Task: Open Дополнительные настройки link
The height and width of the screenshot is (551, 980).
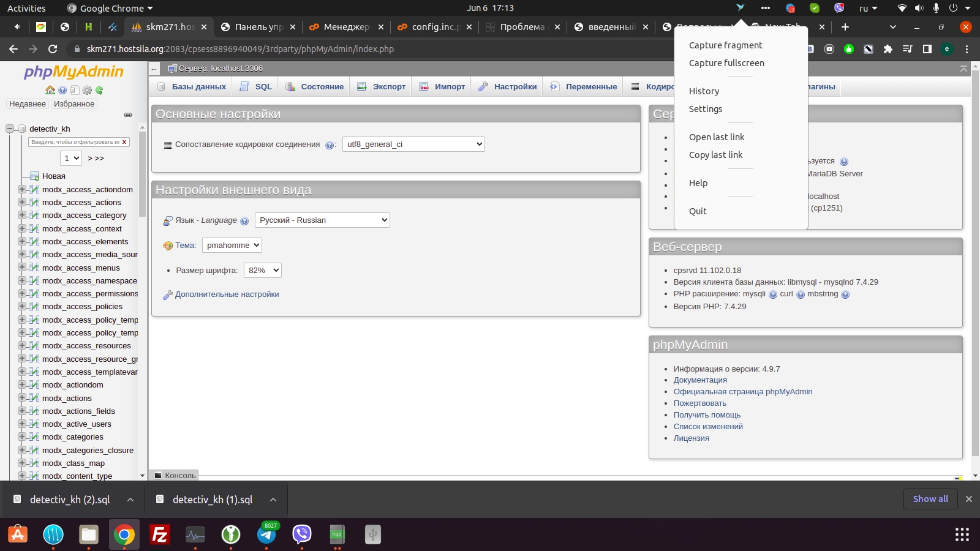Action: pyautogui.click(x=227, y=294)
